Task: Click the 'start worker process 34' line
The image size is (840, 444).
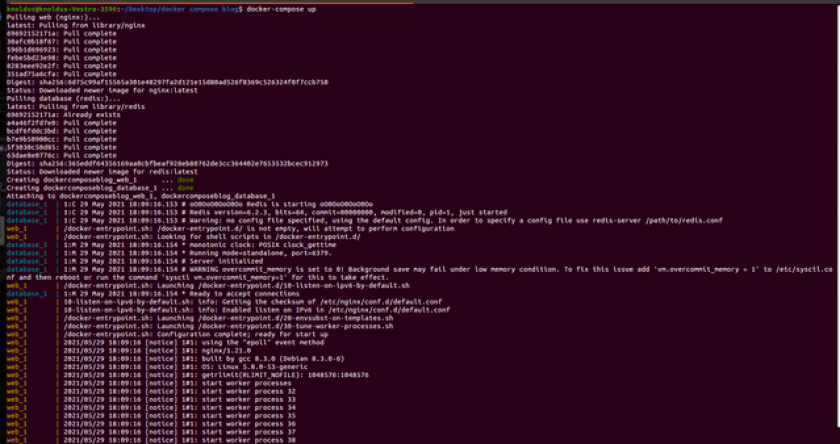Action: click(x=151, y=408)
